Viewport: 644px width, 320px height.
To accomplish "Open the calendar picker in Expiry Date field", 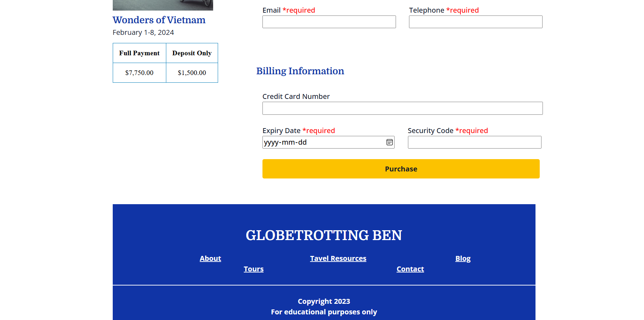I will tap(389, 142).
